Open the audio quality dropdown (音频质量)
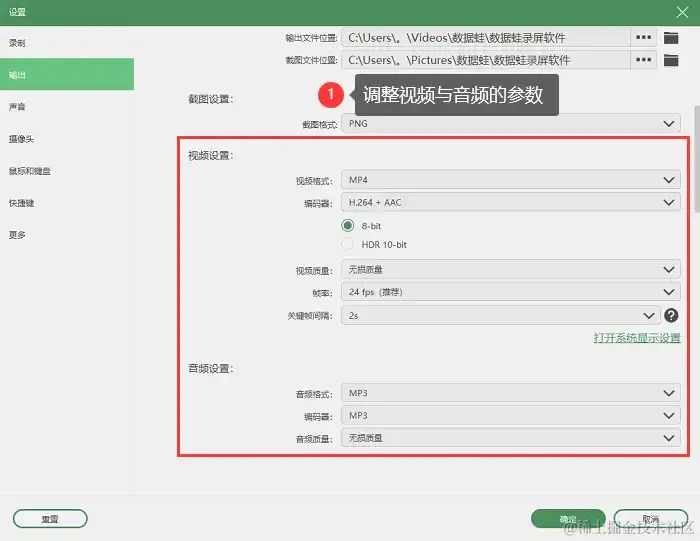700x541 pixels. pos(511,438)
